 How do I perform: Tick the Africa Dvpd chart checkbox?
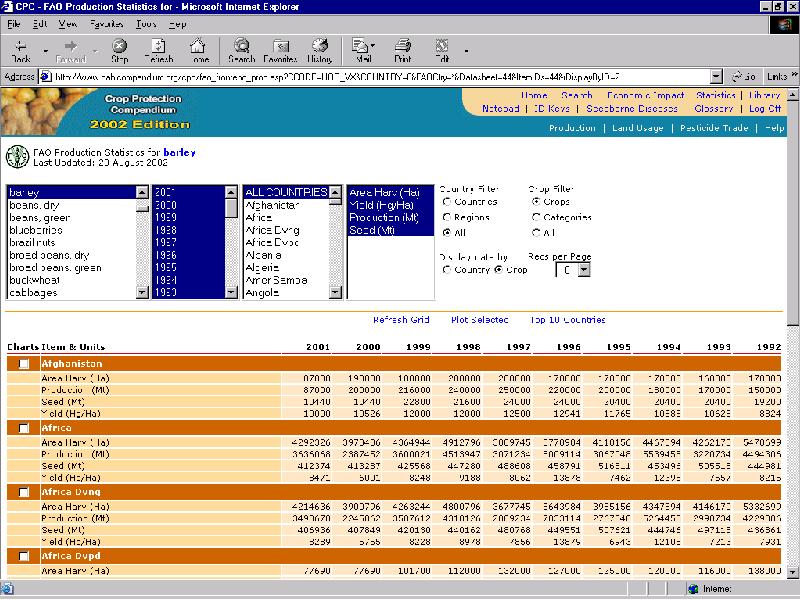pos(24,556)
